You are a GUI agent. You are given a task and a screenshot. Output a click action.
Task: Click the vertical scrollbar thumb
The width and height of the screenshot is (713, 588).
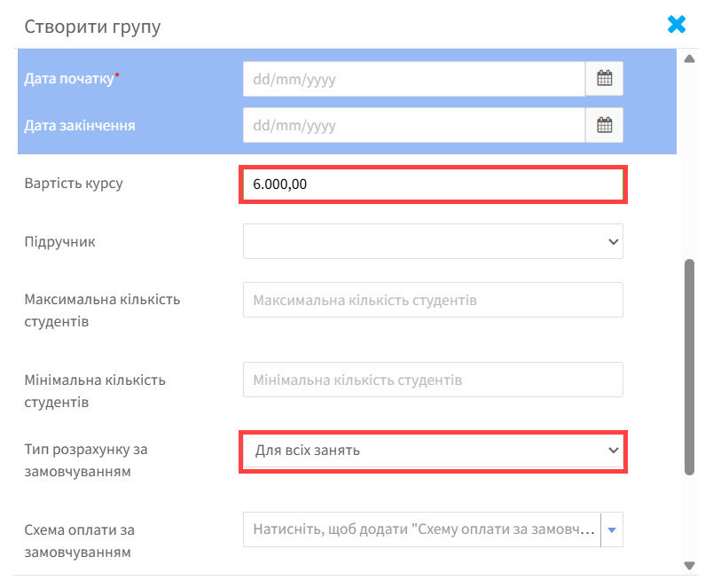pyautogui.click(x=689, y=367)
